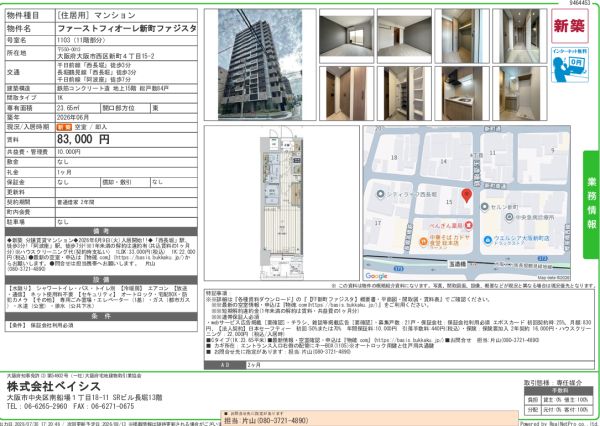Click the orange 新築 tag in 現況 row

pyautogui.click(x=64, y=127)
